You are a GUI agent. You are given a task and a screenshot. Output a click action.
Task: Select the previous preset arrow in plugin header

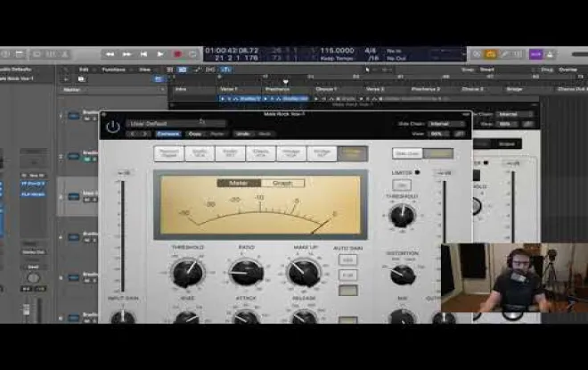coord(133,134)
